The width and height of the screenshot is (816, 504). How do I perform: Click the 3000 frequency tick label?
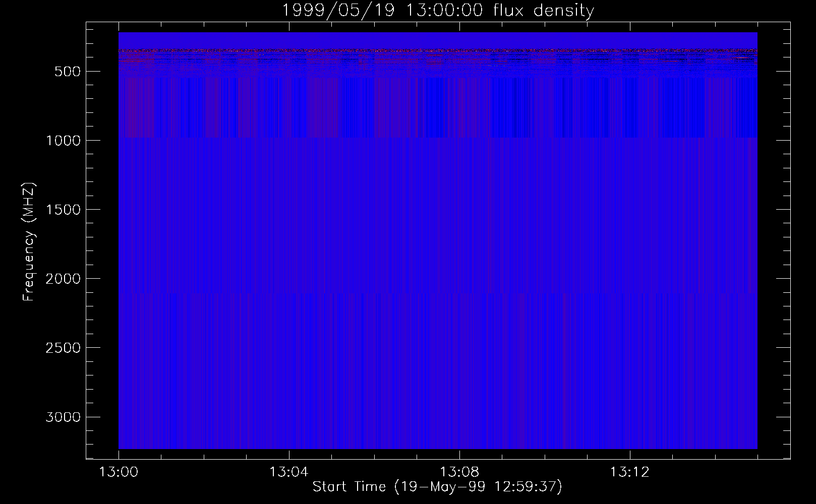(63, 417)
